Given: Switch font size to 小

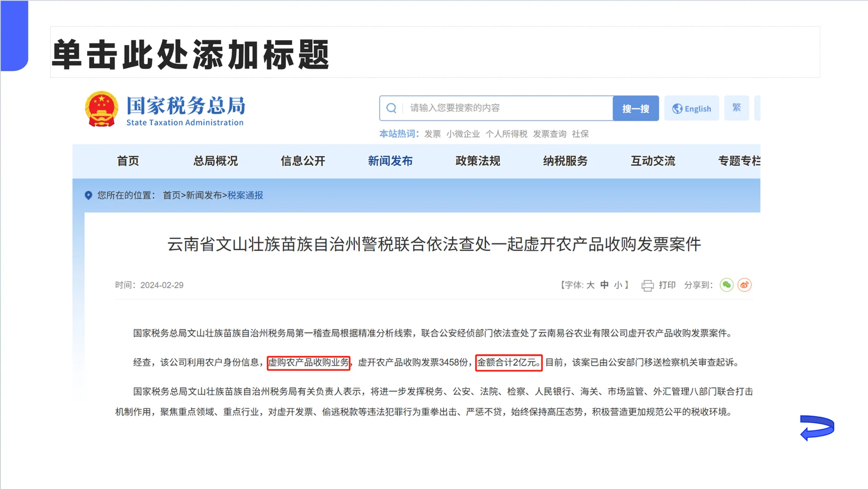Looking at the screenshot, I should coord(618,285).
